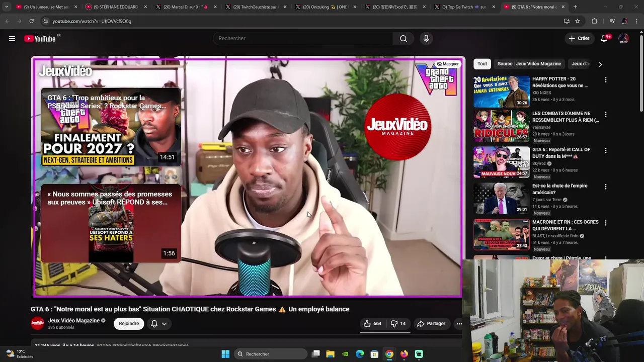Open options for GTA 6 Reporté video

(x=605, y=151)
